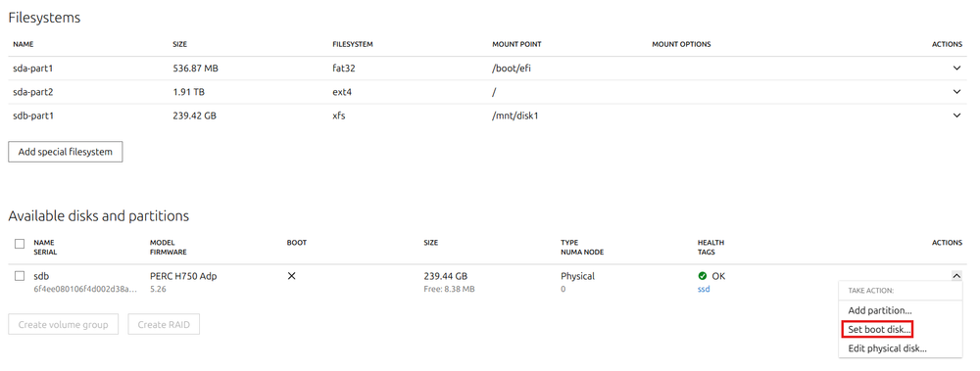Click the /mnt/disk1 mount point cell

point(515,116)
